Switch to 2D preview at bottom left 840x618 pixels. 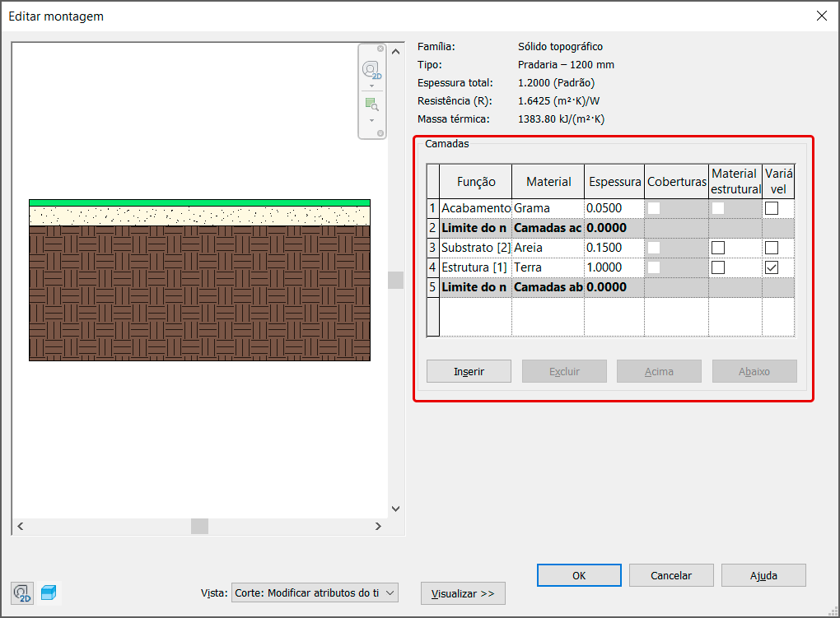[x=23, y=593]
